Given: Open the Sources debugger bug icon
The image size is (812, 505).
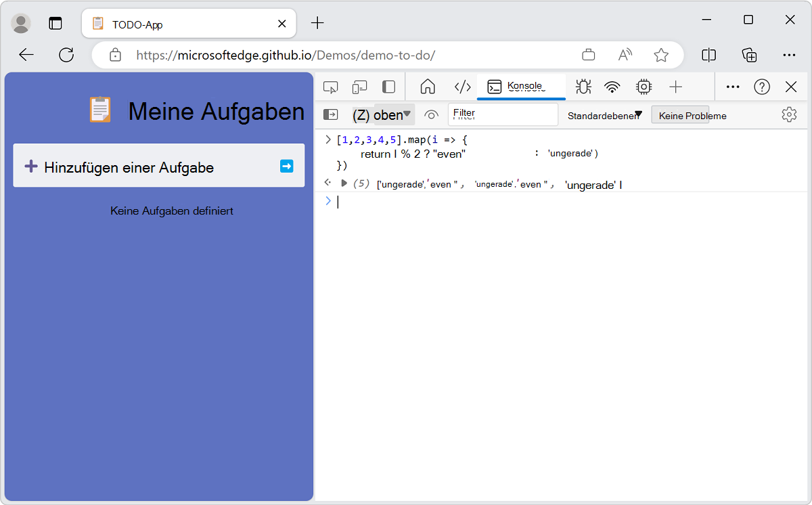Looking at the screenshot, I should coord(583,87).
